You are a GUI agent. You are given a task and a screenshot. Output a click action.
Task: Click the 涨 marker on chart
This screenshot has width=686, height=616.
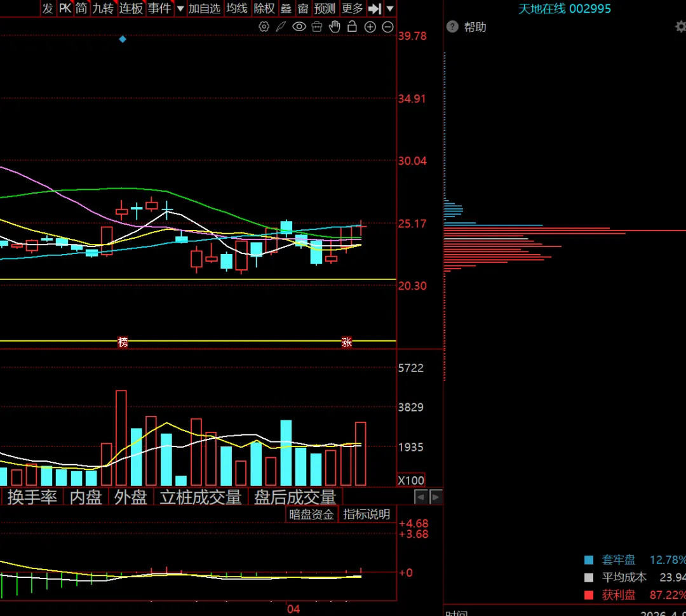click(x=347, y=342)
